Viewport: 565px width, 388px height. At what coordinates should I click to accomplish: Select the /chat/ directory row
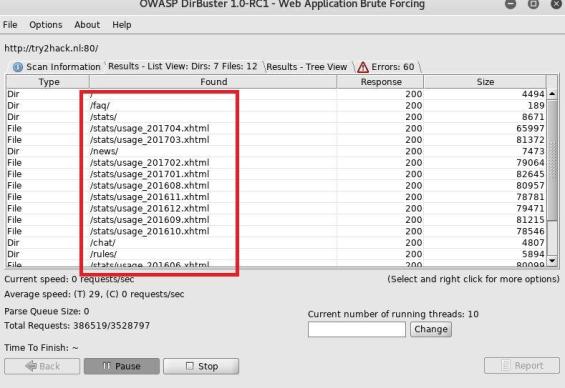276,243
